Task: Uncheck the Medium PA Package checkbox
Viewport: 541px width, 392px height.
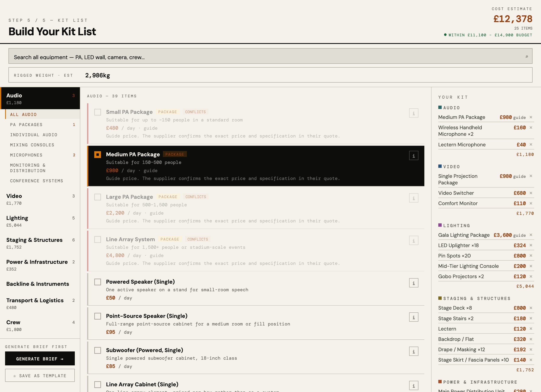Action: click(x=98, y=155)
